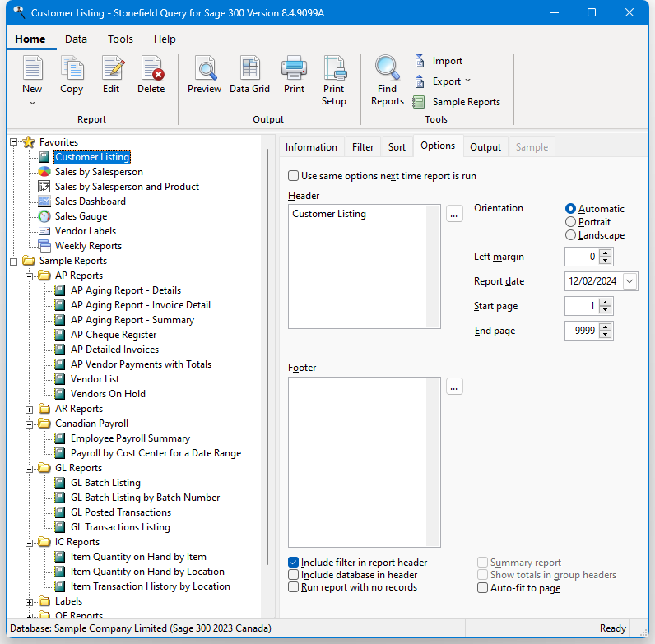Click the ellipsis button beside Header
This screenshot has width=655, height=644.
(x=454, y=214)
